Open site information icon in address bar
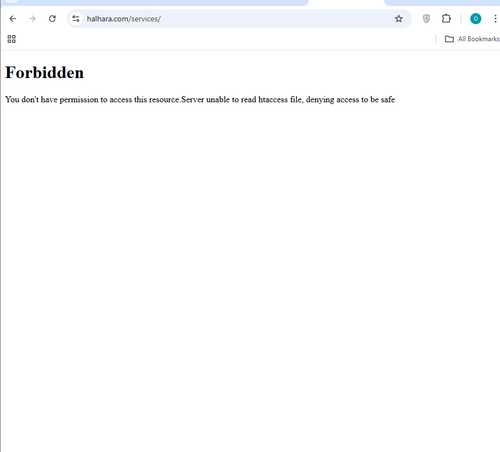This screenshot has height=452, width=500. [x=76, y=19]
